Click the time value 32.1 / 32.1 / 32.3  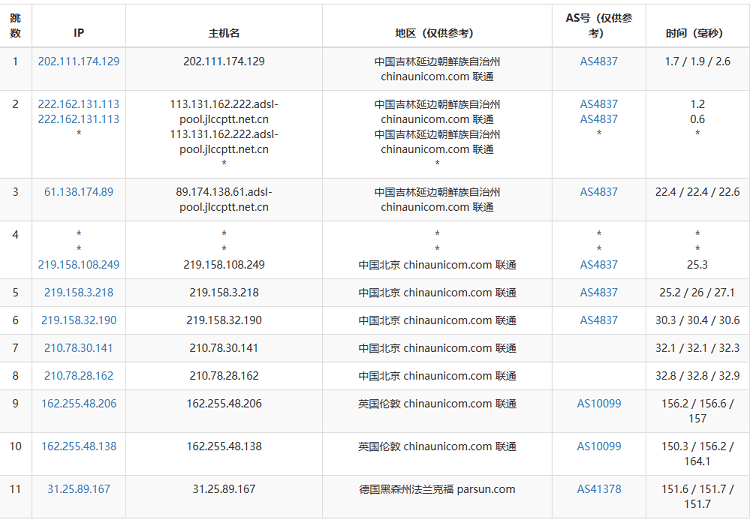[x=697, y=348]
